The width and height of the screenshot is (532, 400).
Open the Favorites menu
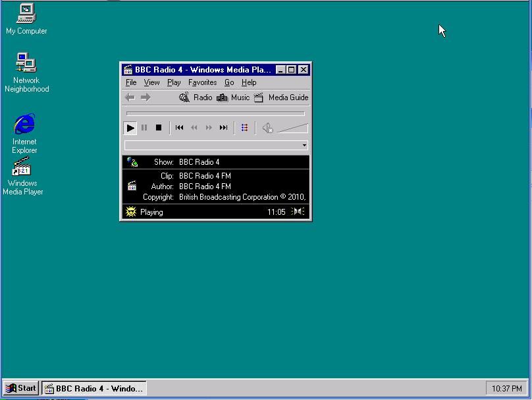tap(202, 82)
